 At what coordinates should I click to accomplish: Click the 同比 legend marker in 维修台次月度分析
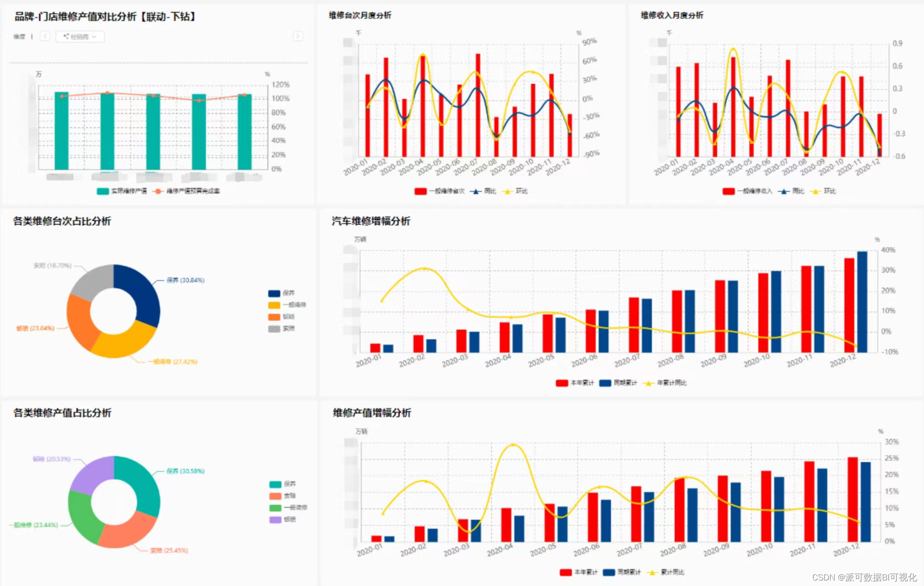click(476, 191)
